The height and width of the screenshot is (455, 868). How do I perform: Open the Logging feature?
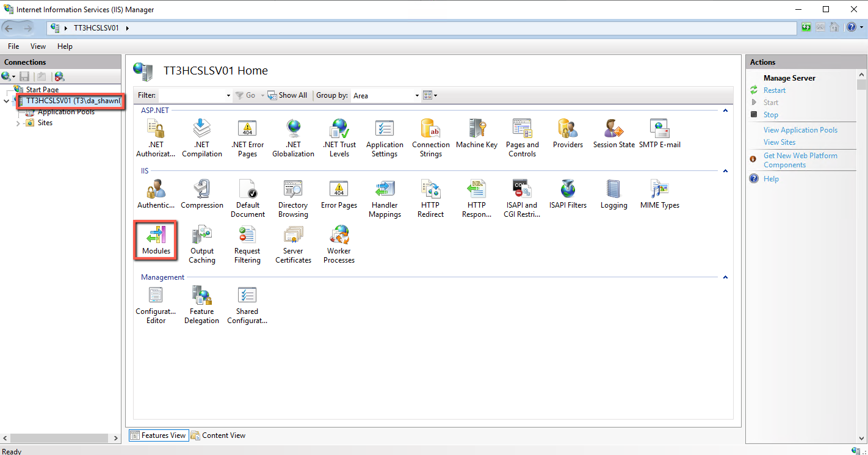coord(613,194)
